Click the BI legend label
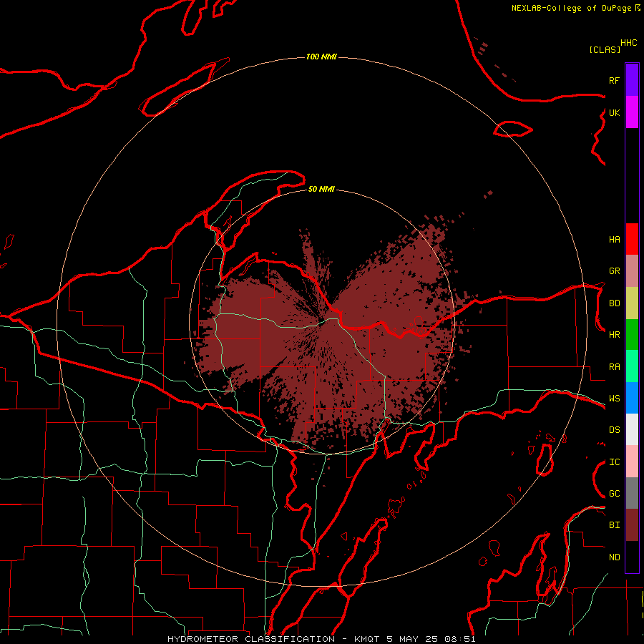Viewport: 644px width, 644px height. tap(615, 525)
